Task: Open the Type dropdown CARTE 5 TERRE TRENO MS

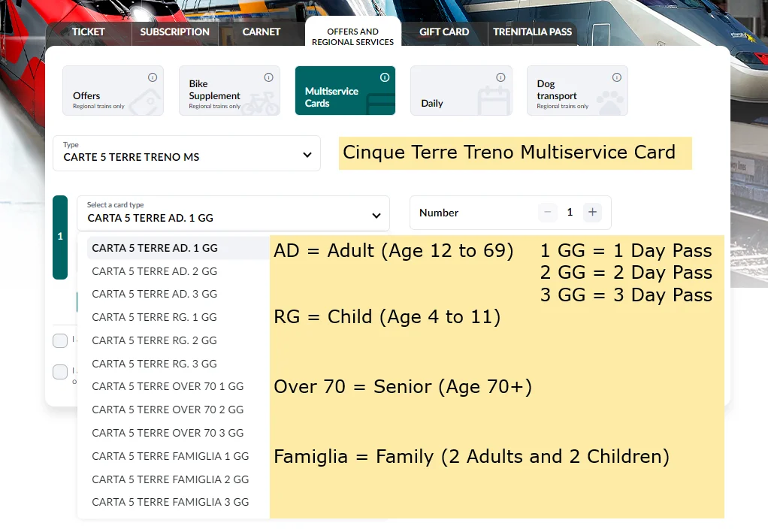Action: pyautogui.click(x=186, y=153)
